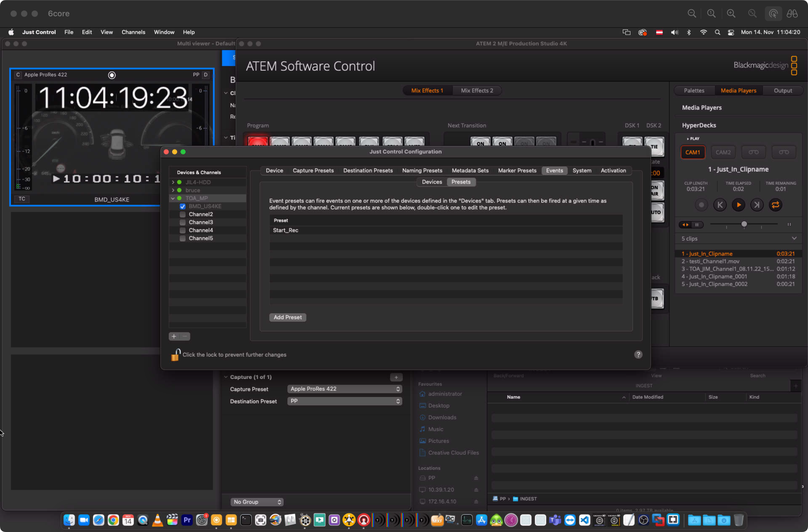Skip to next clip in HyperDecks
Screen dimensions: 808x532
click(x=757, y=205)
